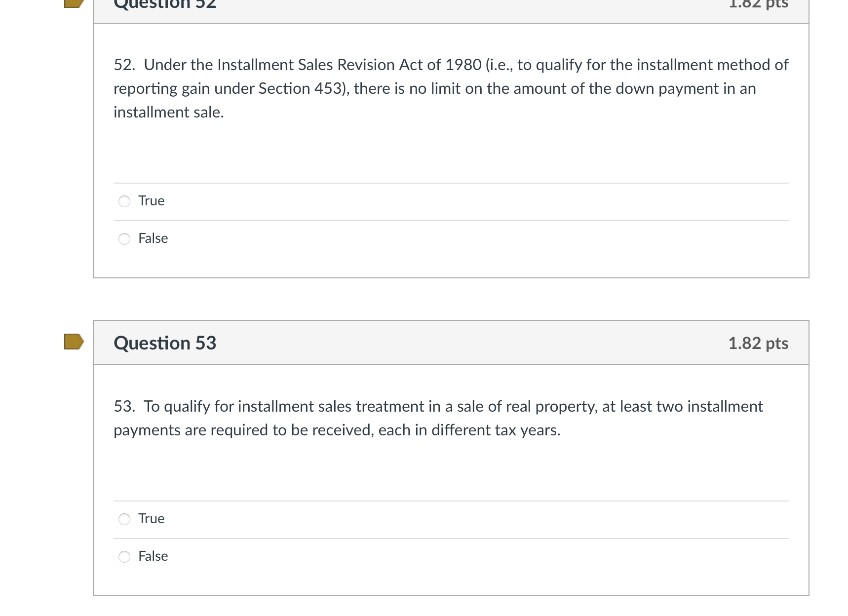
Task: Click the False answer label text in Question 52
Action: click(x=153, y=238)
